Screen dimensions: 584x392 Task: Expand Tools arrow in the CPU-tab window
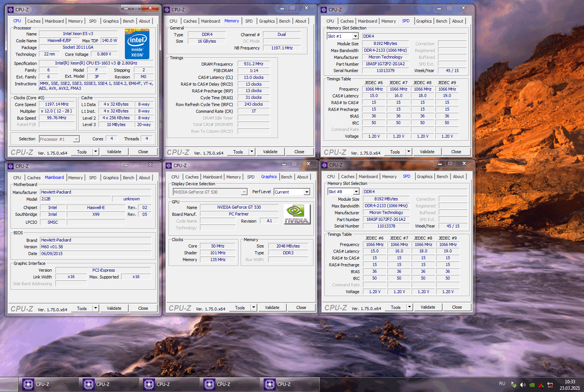[95, 152]
